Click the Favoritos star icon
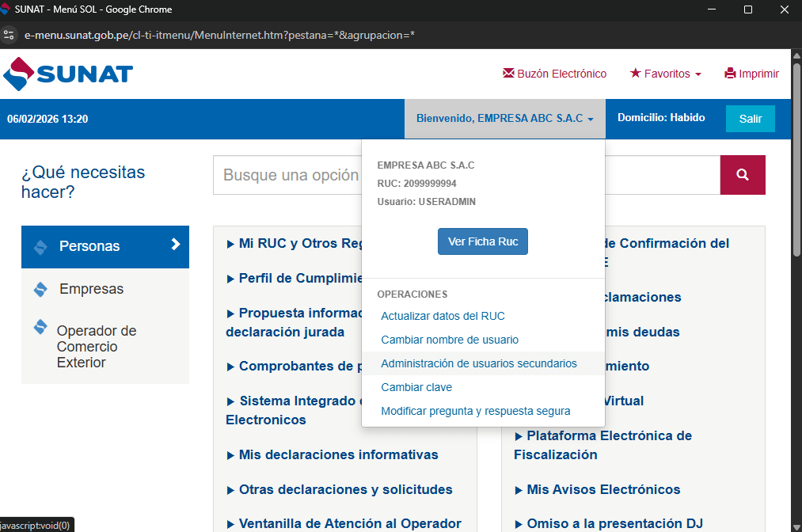The width and height of the screenshot is (802, 532). [x=635, y=73]
